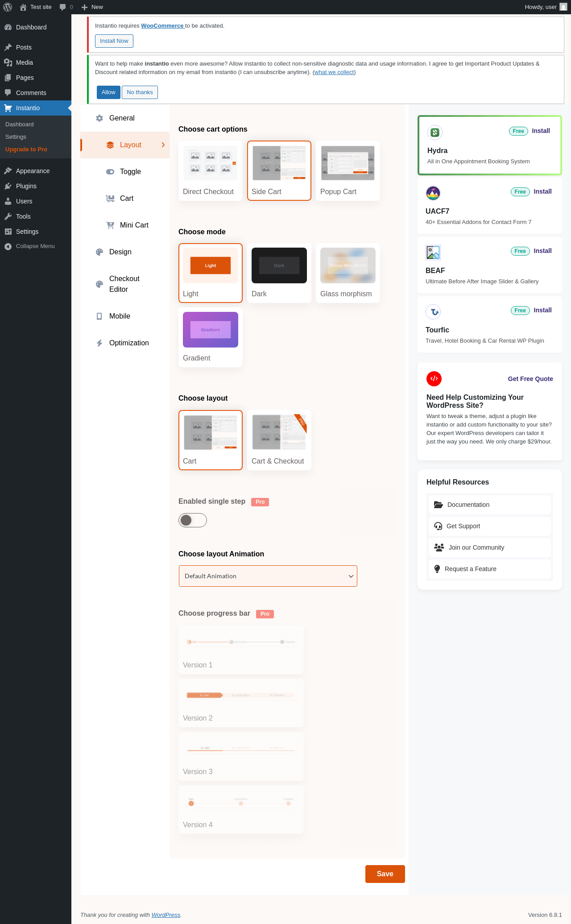This screenshot has height=924, width=571.
Task: Open the WordPress footer link
Action: pos(166,915)
